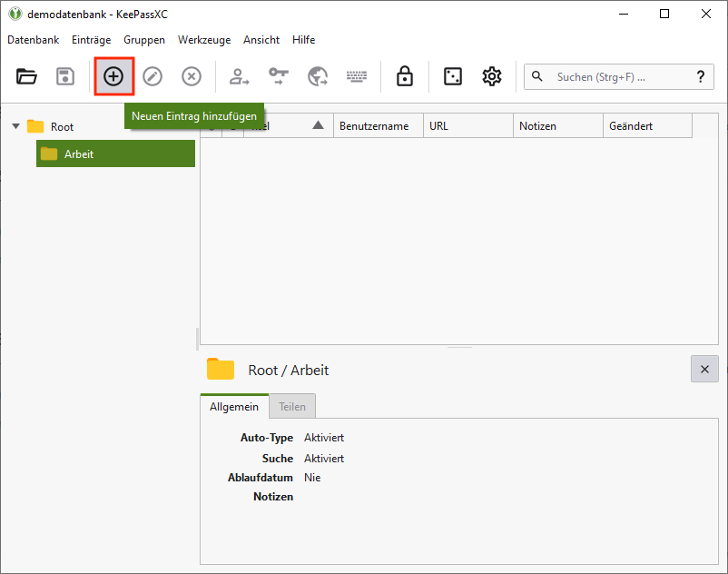The height and width of the screenshot is (574, 728).
Task: Click the save database floppy icon
Action: [x=65, y=77]
